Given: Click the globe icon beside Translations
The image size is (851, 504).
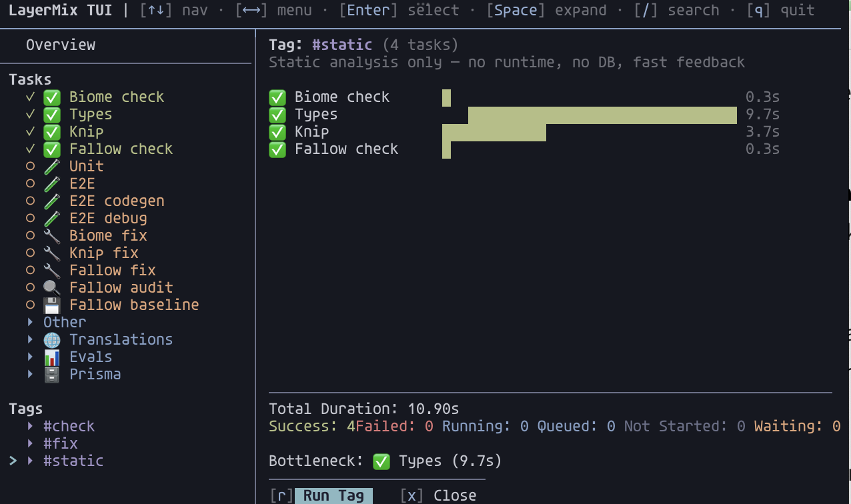Looking at the screenshot, I should coord(52,340).
